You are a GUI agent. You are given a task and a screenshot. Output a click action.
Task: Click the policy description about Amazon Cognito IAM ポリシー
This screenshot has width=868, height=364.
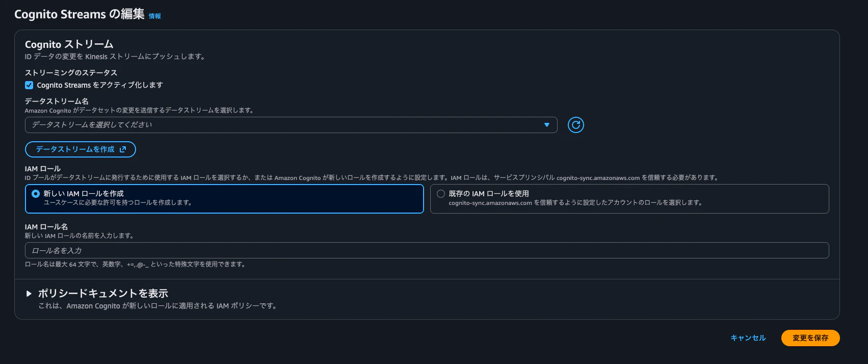[159, 306]
